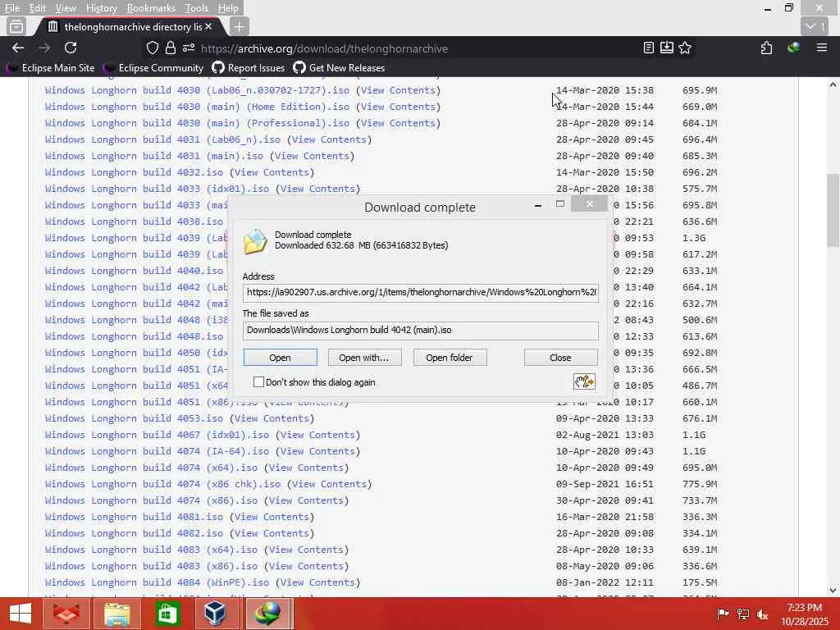The width and height of the screenshot is (840, 630).
Task: View Contents of build 4031 (main).iso
Action: click(x=312, y=156)
